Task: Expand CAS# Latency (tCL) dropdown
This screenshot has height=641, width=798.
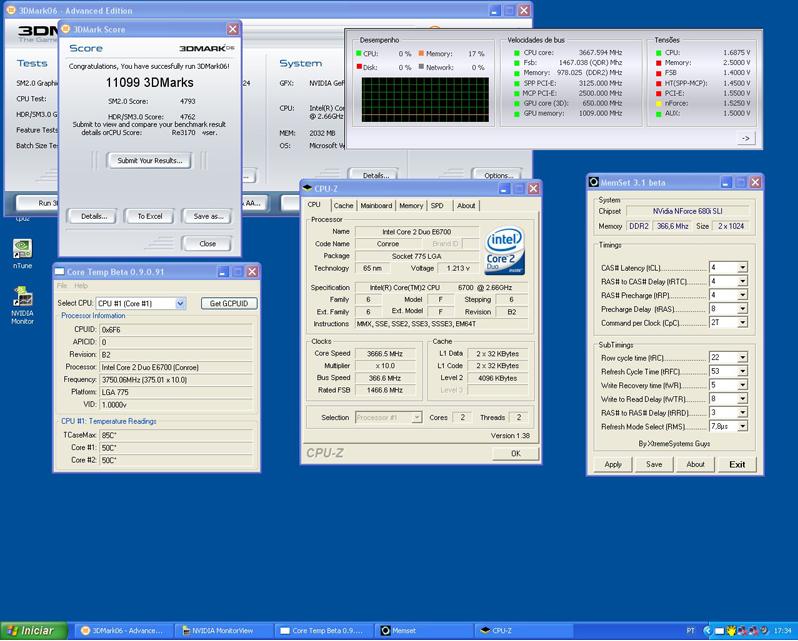Action: (743, 268)
